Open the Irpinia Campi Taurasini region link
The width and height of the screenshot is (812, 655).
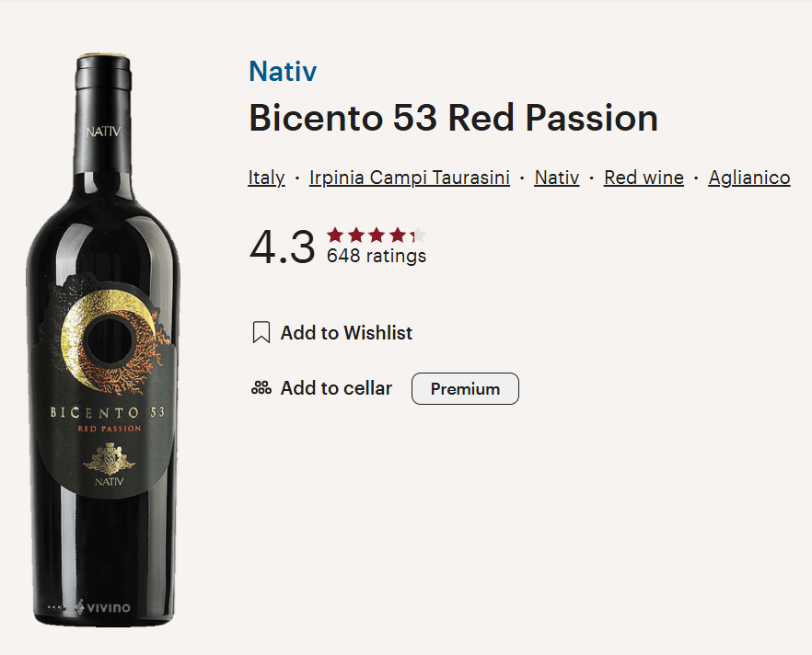click(409, 178)
